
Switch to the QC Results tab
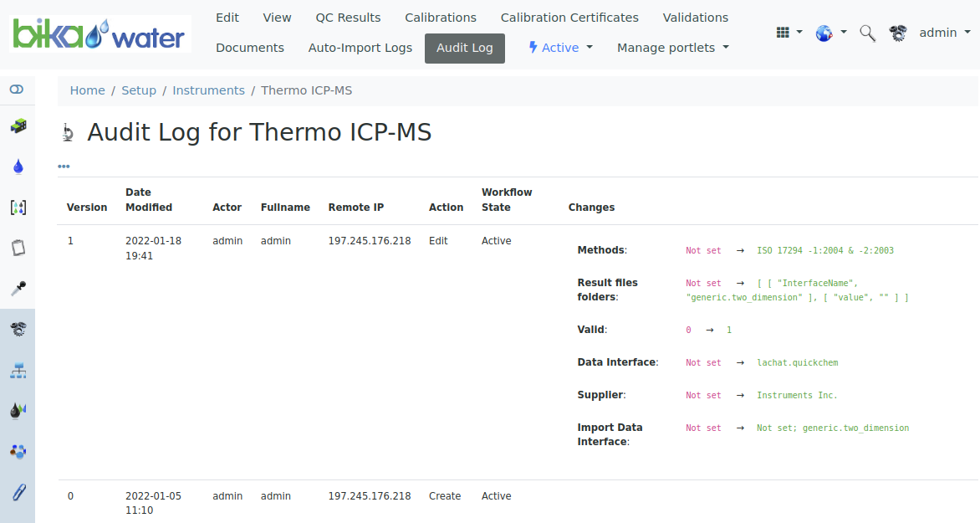click(348, 17)
